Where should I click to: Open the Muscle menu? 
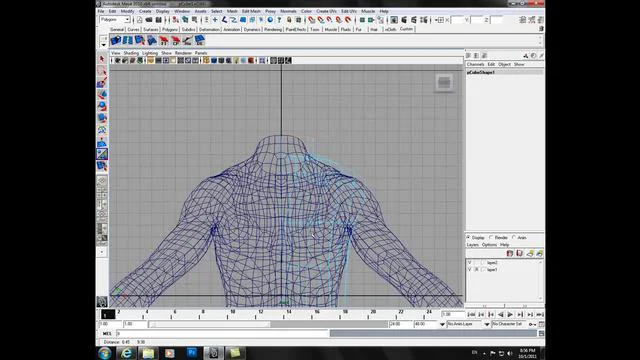click(368, 11)
